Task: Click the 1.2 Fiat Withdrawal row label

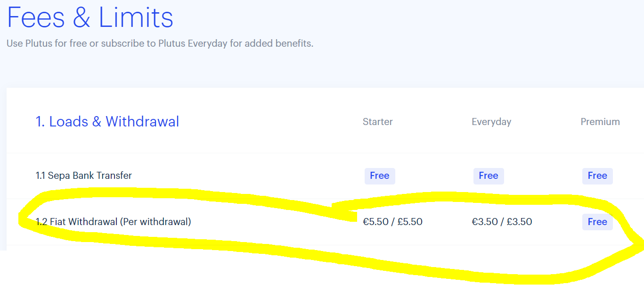Action: pyautogui.click(x=77, y=221)
